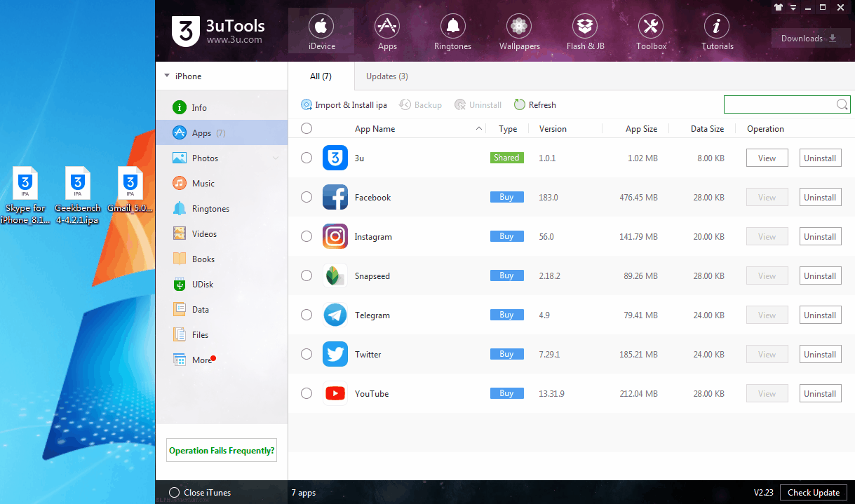Open the Tutorials section
Image resolution: width=855 pixels, height=504 pixels.
point(717,32)
